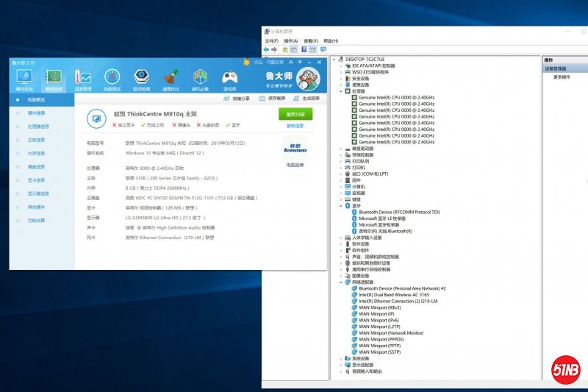Viewport: 588px width, 392px height.
Task: Open the 清理优化 broom cleanup icon
Action: pos(171,79)
